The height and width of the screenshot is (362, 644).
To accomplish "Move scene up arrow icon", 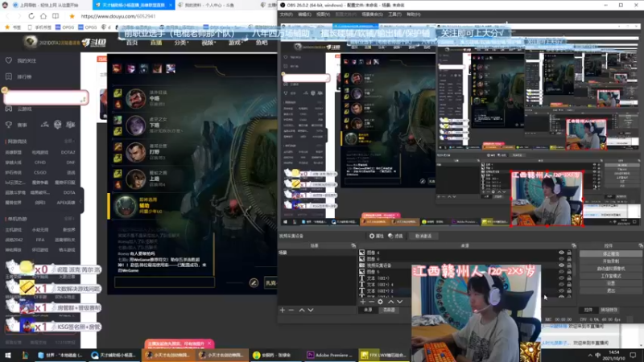I will pos(302,311).
